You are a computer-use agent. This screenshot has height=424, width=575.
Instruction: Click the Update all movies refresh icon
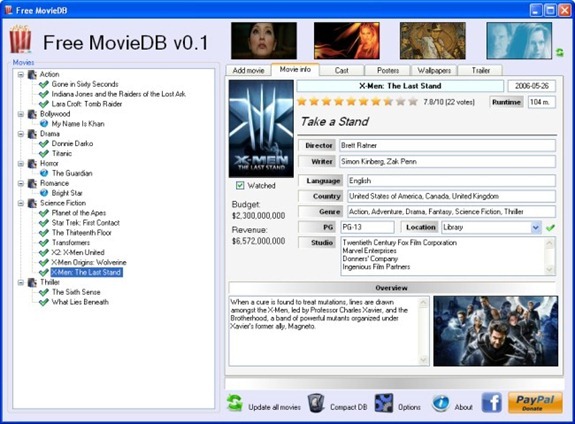(x=235, y=403)
